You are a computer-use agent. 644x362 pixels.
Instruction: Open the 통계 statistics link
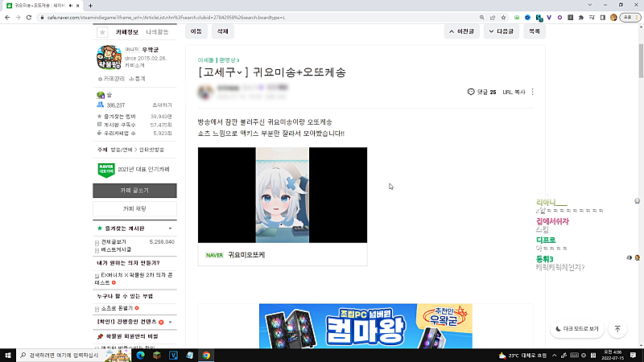[x=137, y=79]
